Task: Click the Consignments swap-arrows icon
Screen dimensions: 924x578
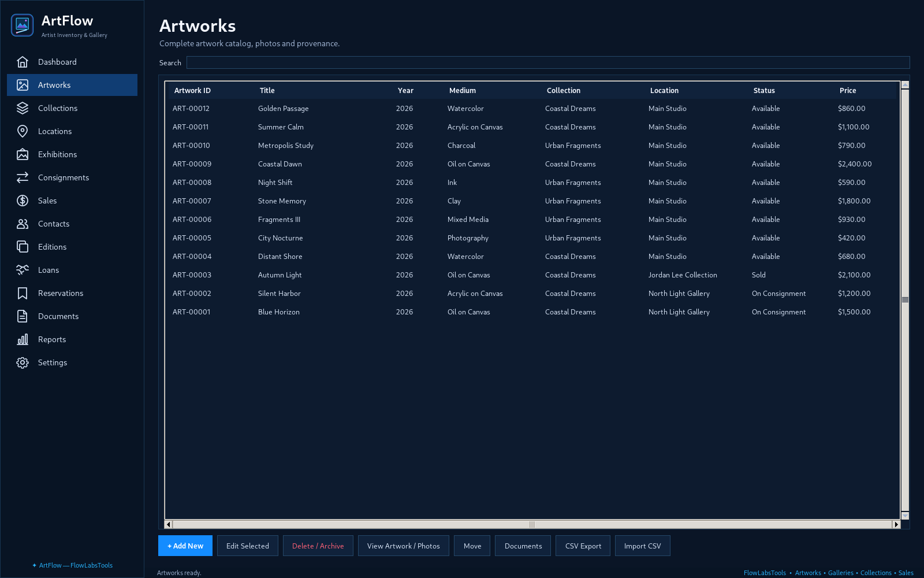Action: tap(23, 177)
